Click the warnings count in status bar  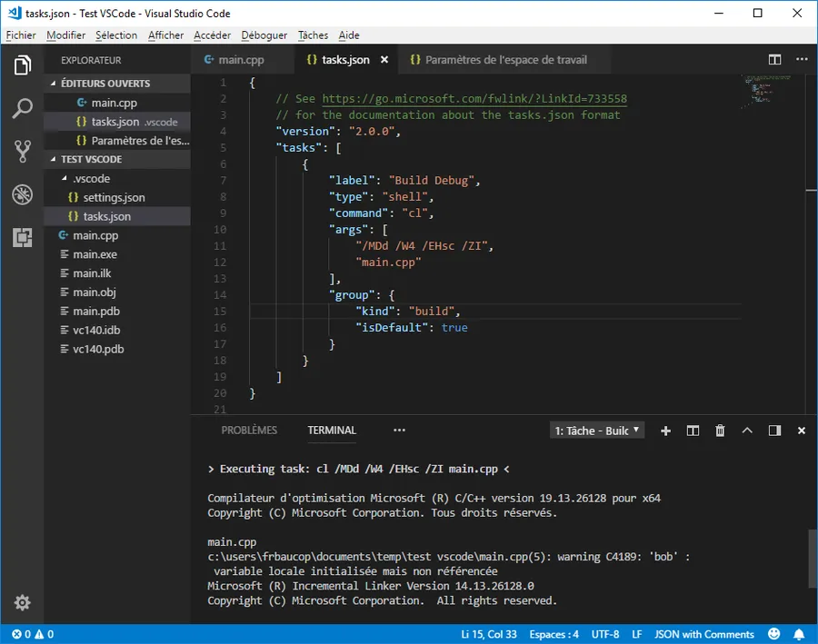[x=45, y=634]
